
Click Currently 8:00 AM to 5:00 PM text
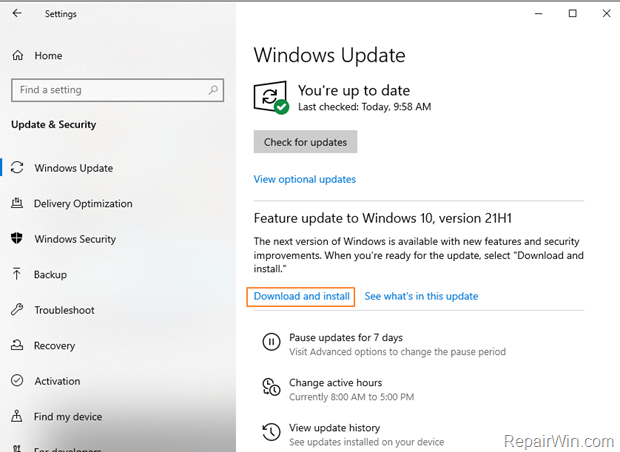click(352, 397)
